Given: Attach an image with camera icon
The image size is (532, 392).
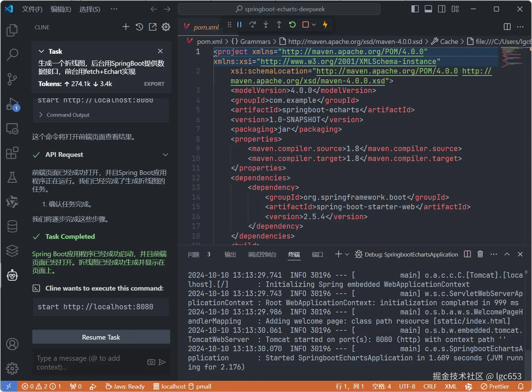Looking at the screenshot, I should click(151, 362).
